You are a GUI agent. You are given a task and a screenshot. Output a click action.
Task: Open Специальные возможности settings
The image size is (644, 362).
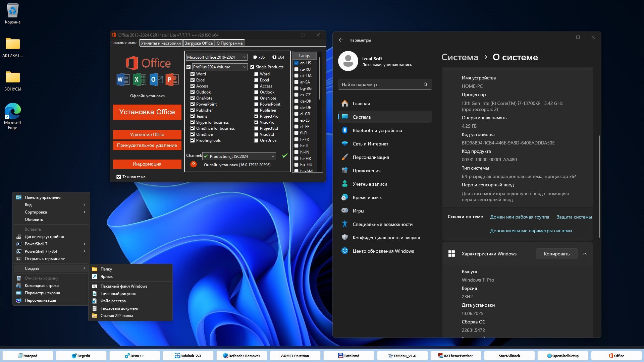[x=385, y=224]
